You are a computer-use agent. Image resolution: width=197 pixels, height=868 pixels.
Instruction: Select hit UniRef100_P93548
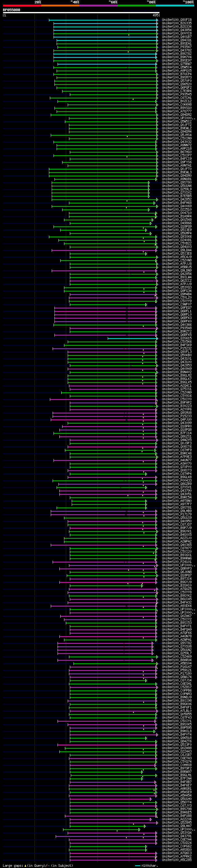tap(176, 328)
